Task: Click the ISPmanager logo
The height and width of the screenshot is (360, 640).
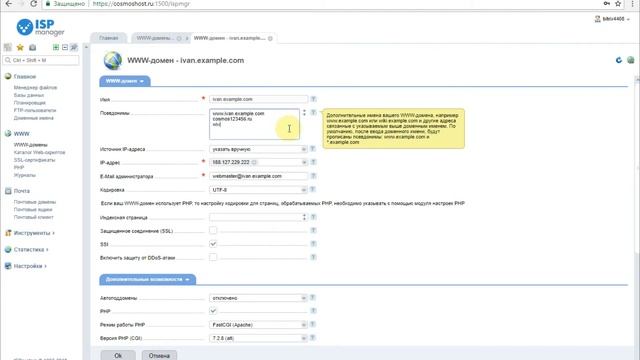Action: (x=40, y=27)
